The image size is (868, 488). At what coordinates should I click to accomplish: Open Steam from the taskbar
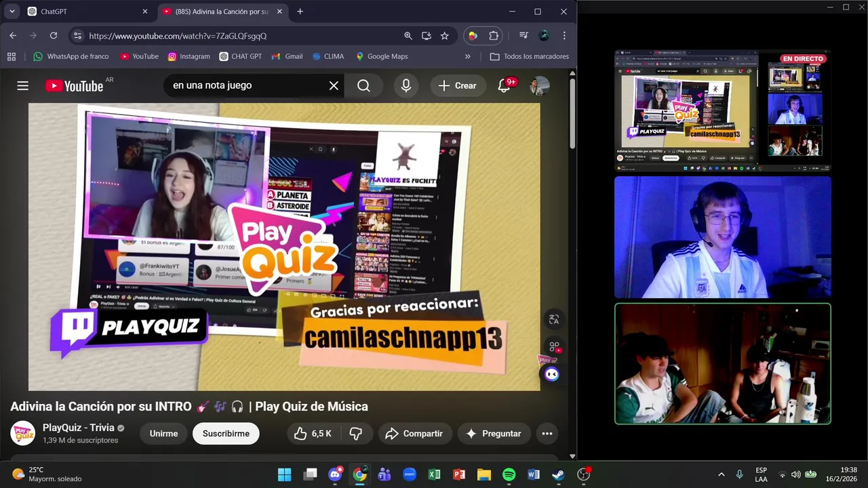coord(557,474)
